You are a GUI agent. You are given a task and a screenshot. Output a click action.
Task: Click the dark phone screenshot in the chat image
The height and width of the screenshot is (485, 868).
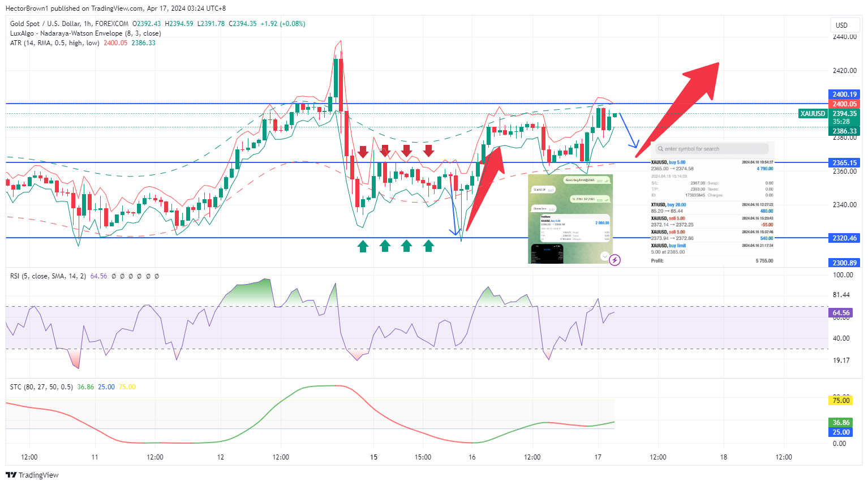[548, 254]
